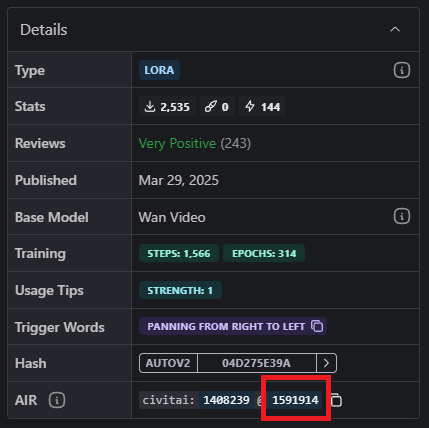429x428 pixels.
Task: Click the download count icon
Action: coord(150,107)
